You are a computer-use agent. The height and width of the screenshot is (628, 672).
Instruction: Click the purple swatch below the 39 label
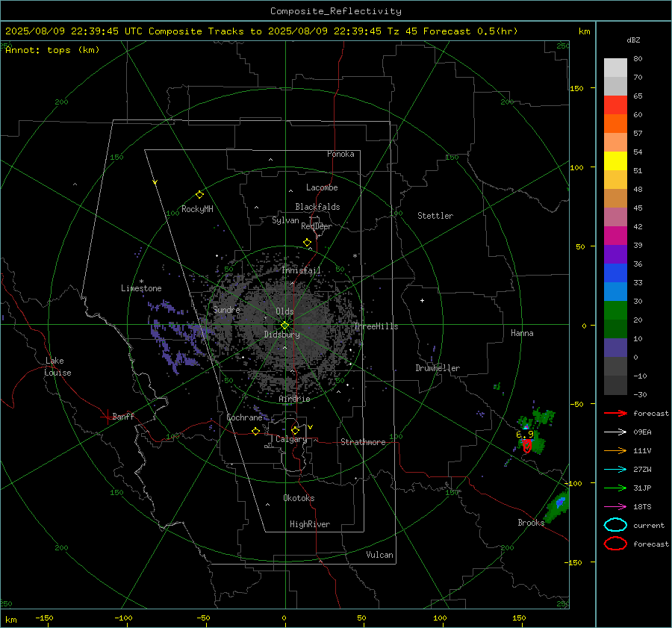pyautogui.click(x=615, y=254)
